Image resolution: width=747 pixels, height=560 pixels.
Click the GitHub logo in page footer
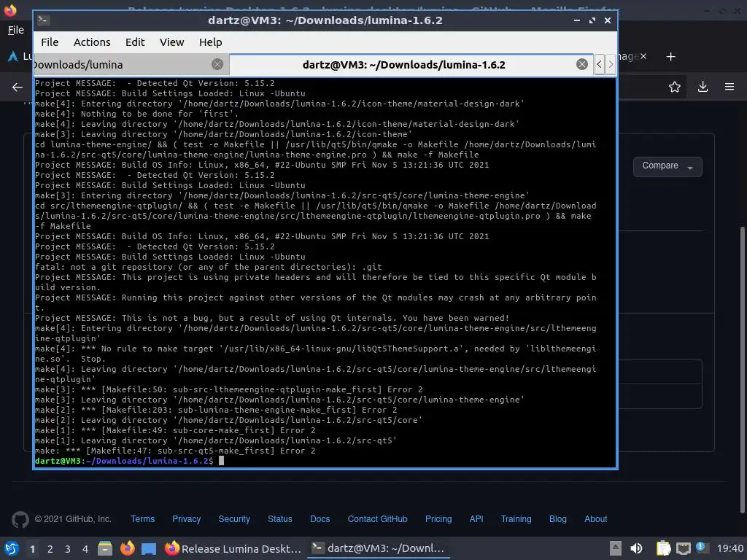coord(20,519)
